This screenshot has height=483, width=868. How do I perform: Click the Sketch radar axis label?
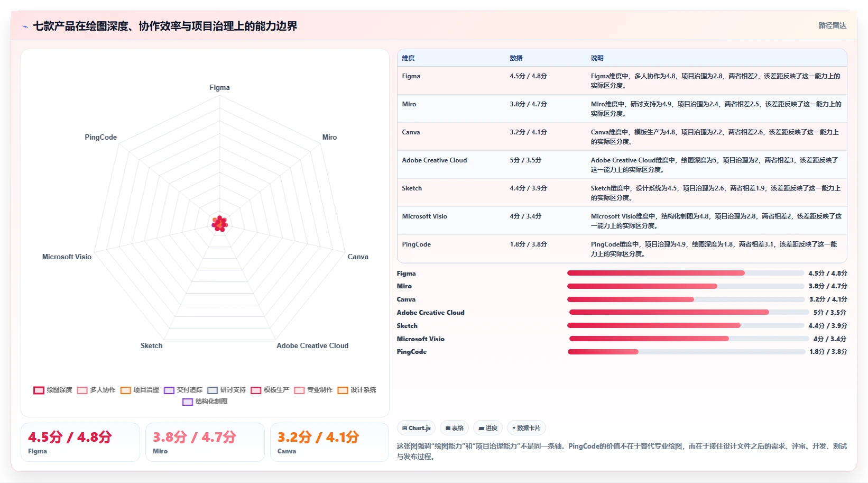point(151,346)
